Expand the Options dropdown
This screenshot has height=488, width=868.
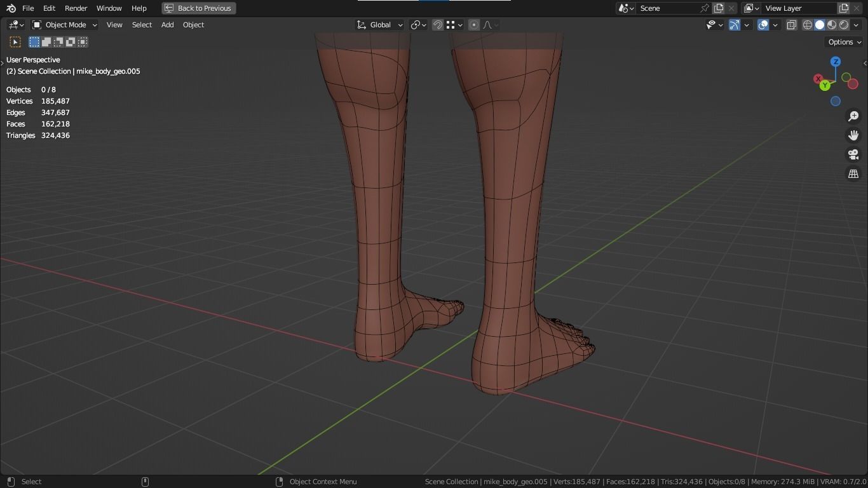844,42
